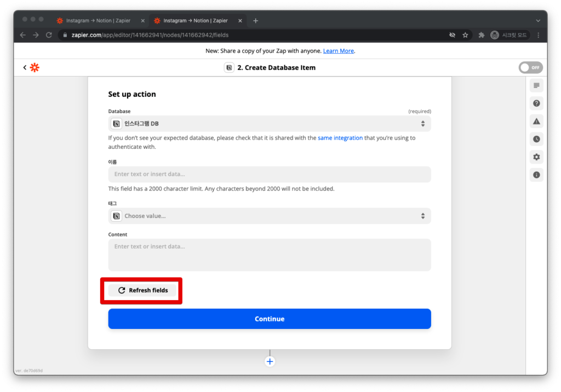Add a step with the plus button

pos(270,361)
